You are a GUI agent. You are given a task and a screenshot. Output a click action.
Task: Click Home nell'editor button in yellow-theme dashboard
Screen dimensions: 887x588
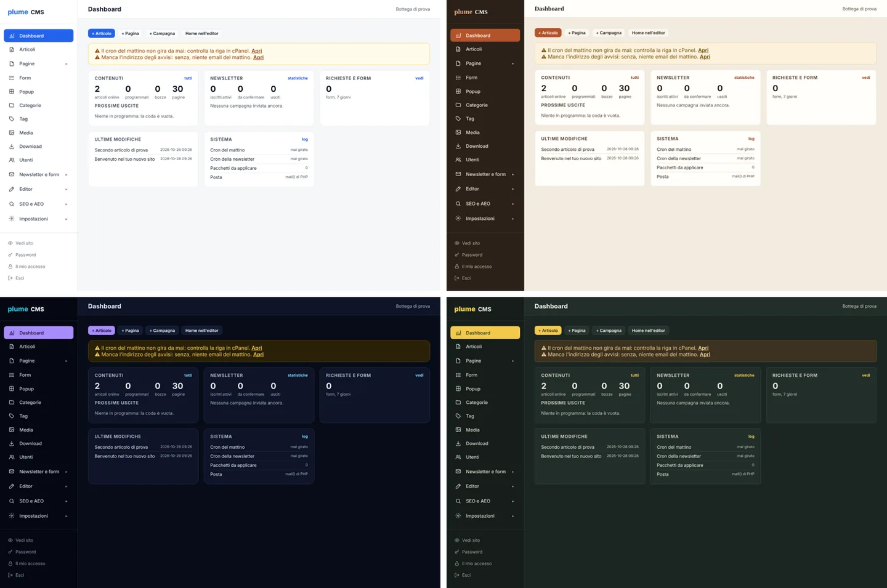[649, 331]
